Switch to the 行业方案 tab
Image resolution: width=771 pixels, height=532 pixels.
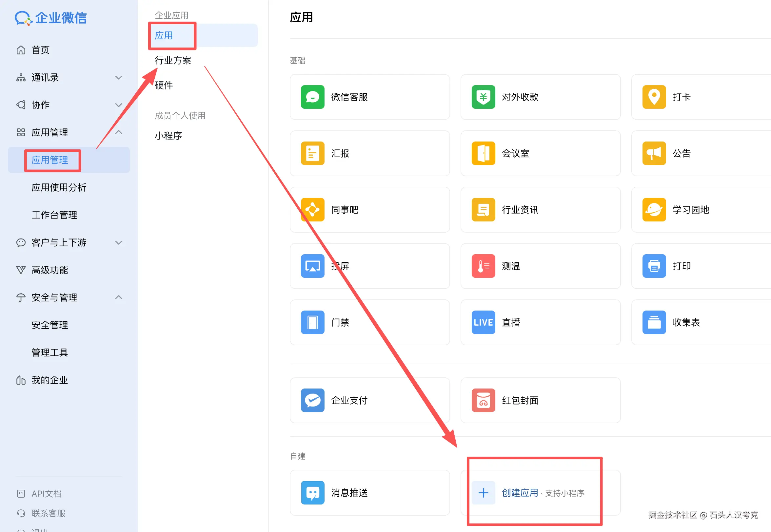[x=173, y=60]
